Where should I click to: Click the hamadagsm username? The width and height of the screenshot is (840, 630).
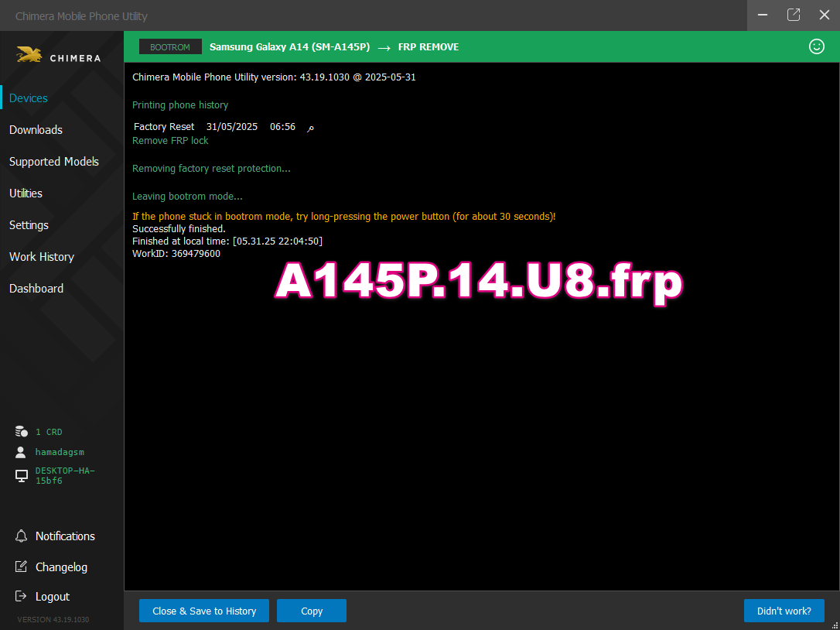pos(60,452)
